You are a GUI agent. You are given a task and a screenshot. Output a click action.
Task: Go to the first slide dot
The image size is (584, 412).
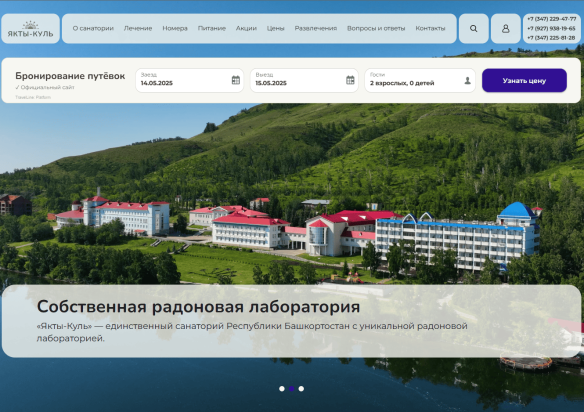coord(282,389)
